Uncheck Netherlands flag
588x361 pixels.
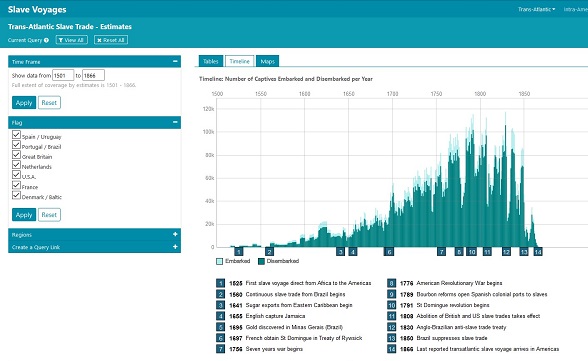pyautogui.click(x=16, y=165)
